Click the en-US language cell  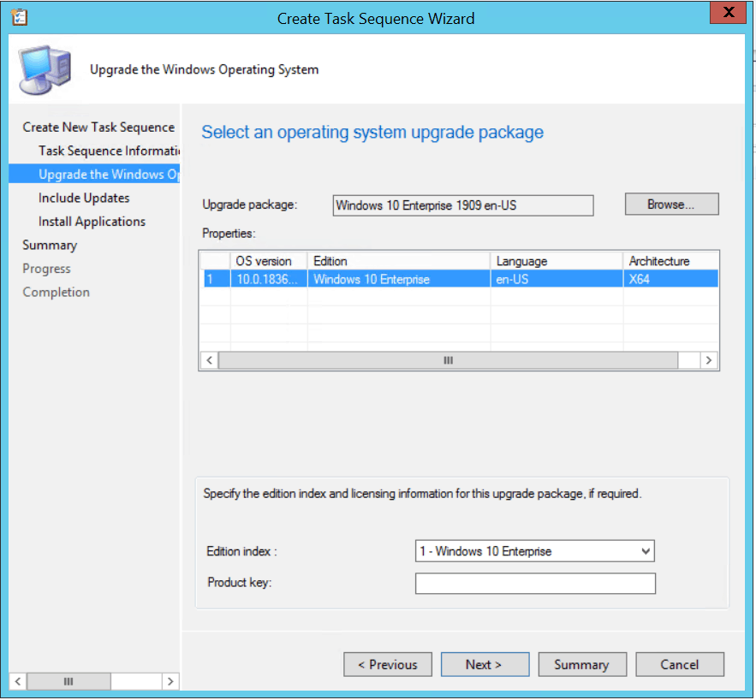coord(557,279)
